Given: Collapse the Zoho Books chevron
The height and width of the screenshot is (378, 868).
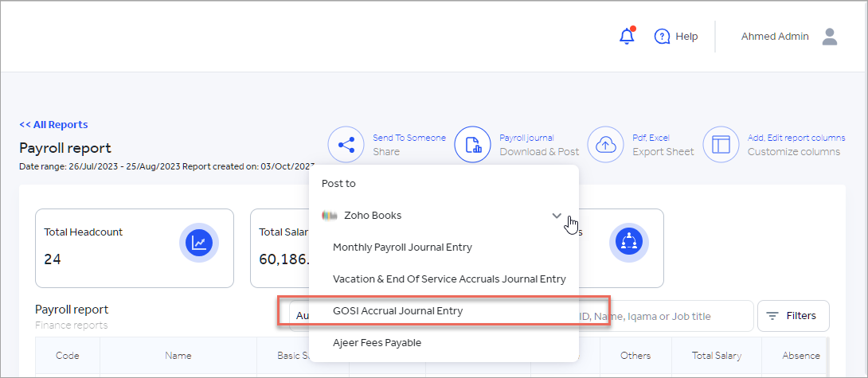Looking at the screenshot, I should 557,216.
